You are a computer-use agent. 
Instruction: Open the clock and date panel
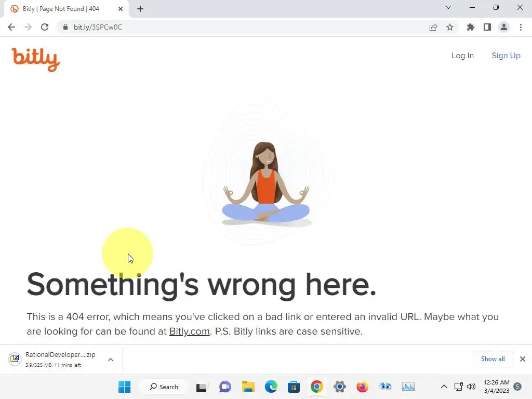[496, 387]
